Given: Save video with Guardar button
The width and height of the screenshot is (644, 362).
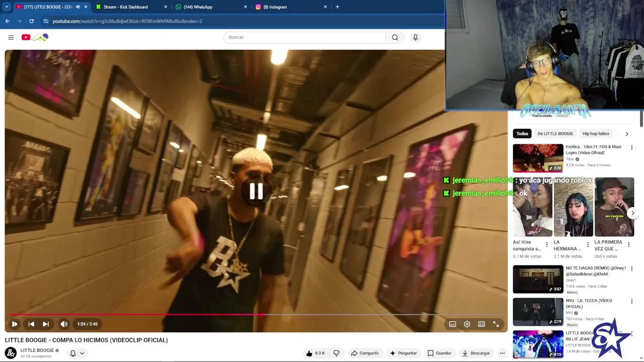Looking at the screenshot, I should click(439, 353).
